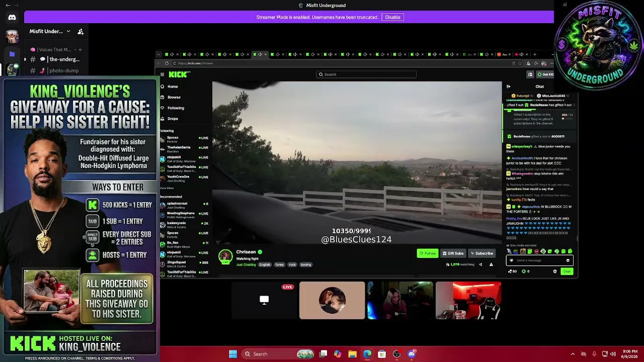Image resolution: width=644 pixels, height=362 pixels.
Task: Open Discord from the taskbar
Action: coord(412,354)
